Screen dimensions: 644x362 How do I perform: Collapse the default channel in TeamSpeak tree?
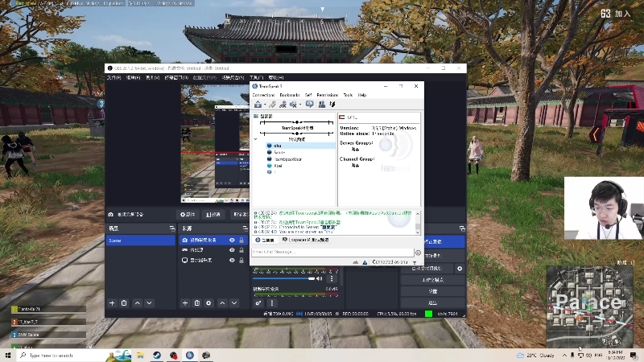(255, 139)
